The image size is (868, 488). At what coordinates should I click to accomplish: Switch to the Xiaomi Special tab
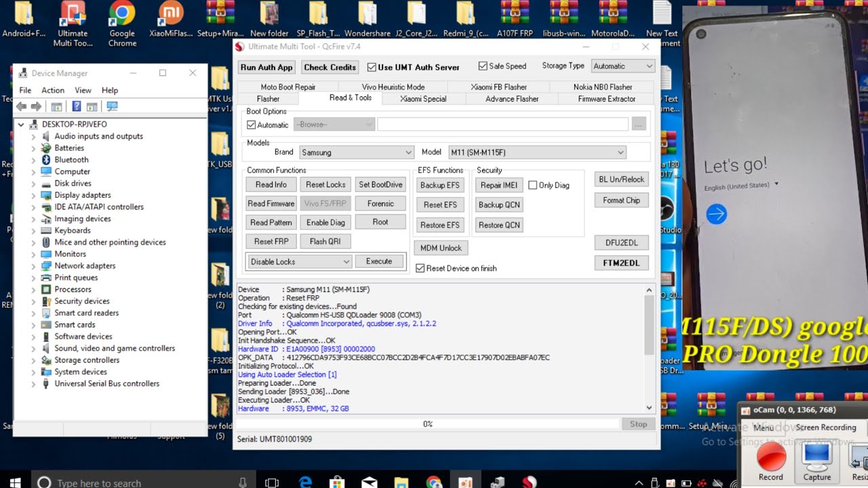coord(423,99)
